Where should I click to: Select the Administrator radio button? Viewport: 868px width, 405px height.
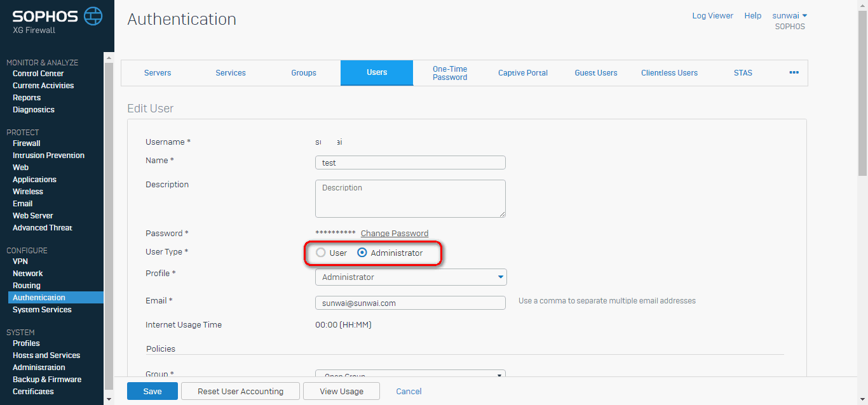tap(362, 253)
